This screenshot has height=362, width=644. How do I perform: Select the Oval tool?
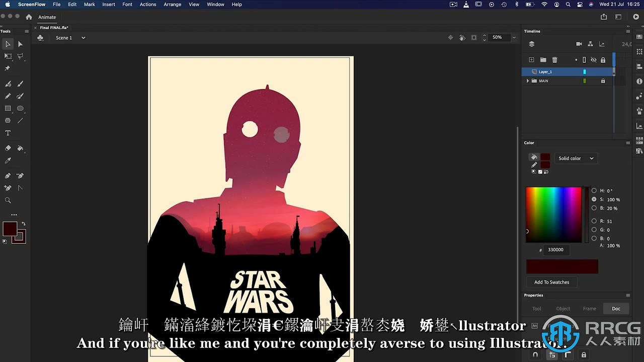tap(20, 108)
